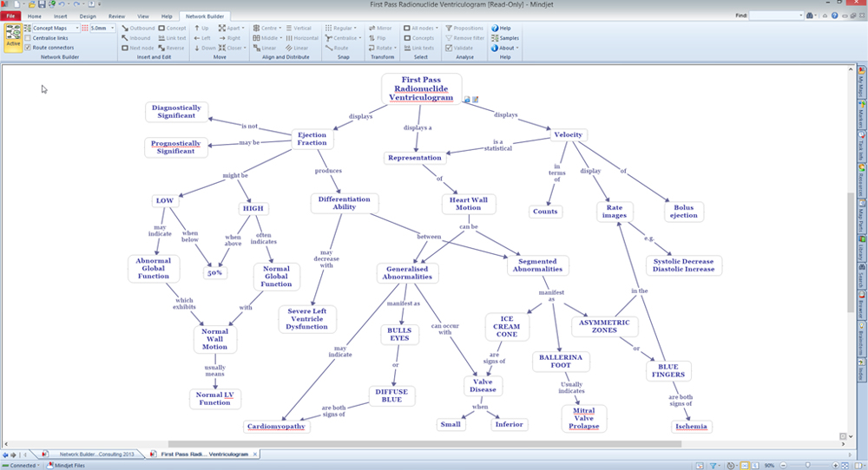Click Remove filter in Analyse group
Viewport: 868px width, 470px height.
click(464, 38)
